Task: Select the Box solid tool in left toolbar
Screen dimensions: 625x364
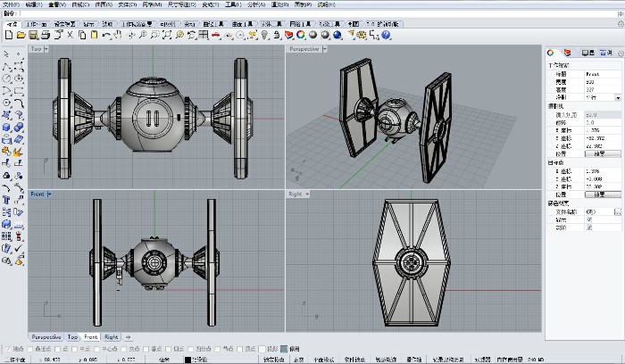Action: tap(6, 128)
